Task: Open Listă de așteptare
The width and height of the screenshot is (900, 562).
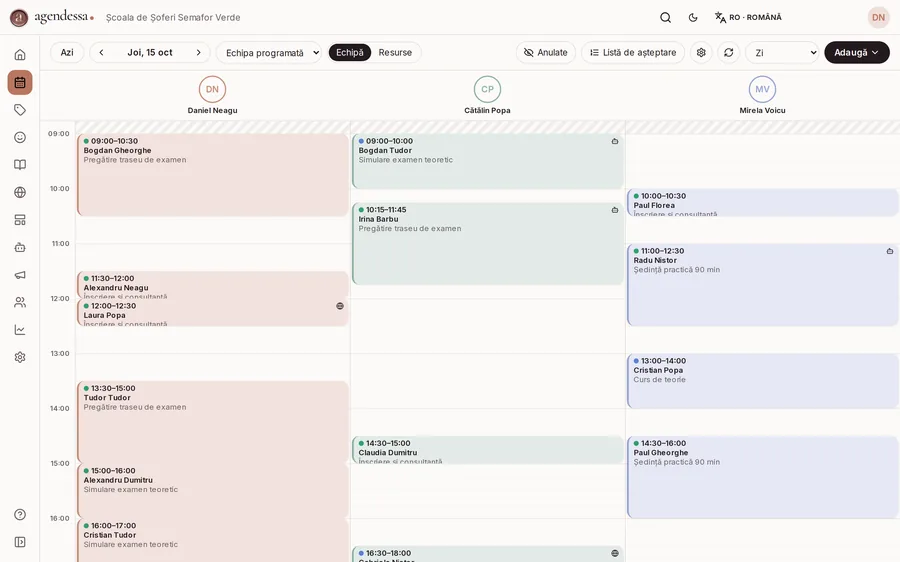Action: point(633,52)
